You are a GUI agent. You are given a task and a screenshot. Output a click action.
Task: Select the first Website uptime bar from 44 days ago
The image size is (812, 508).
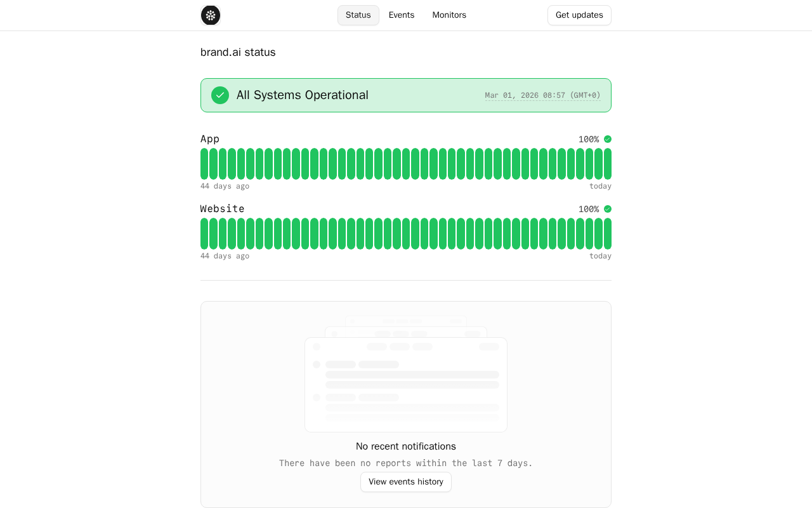pyautogui.click(x=204, y=234)
